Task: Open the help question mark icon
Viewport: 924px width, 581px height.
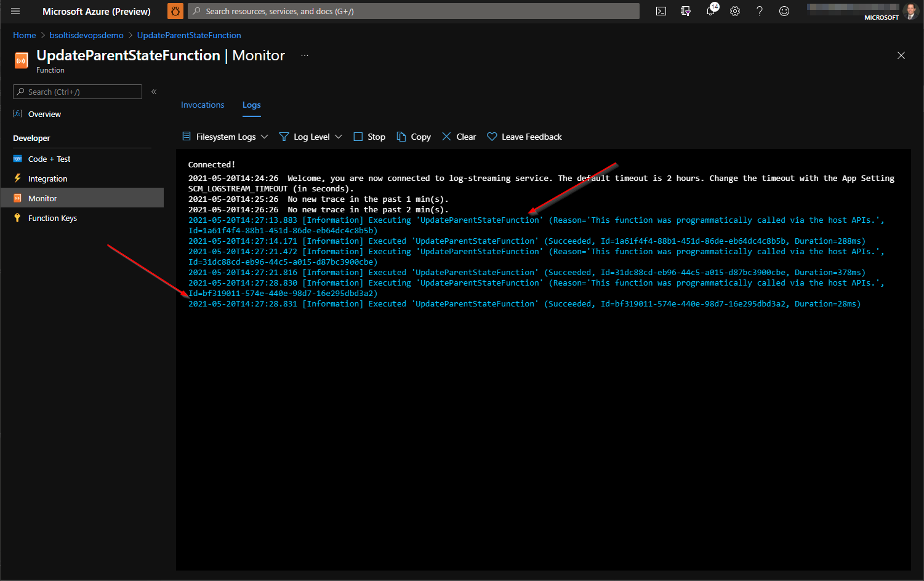Action: click(760, 11)
